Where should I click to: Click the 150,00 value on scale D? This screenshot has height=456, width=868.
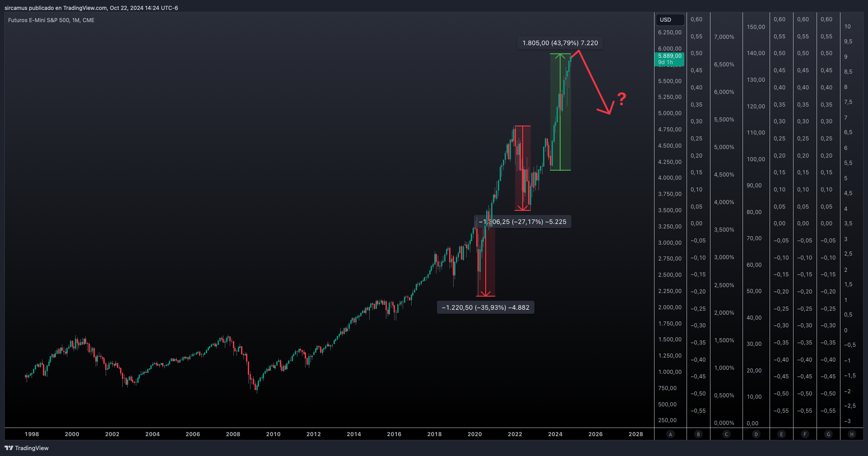tap(756, 27)
